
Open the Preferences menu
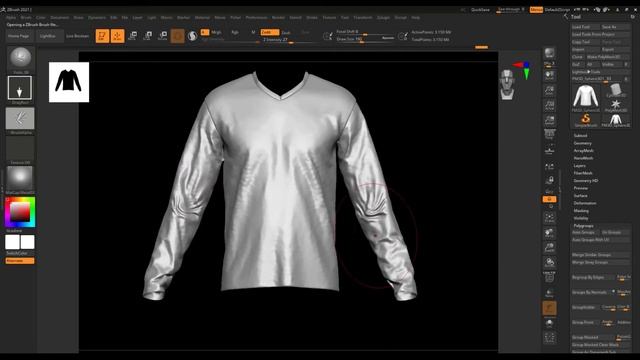256,18
